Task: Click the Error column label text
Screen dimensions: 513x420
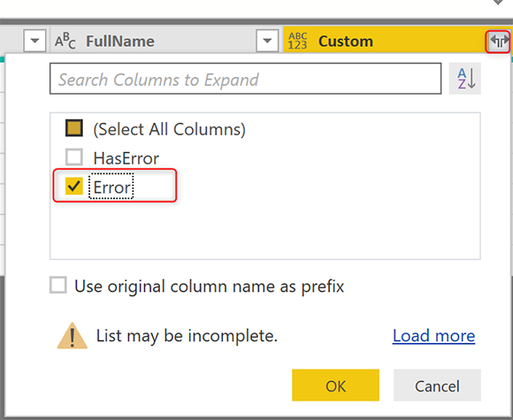Action: coord(111,187)
